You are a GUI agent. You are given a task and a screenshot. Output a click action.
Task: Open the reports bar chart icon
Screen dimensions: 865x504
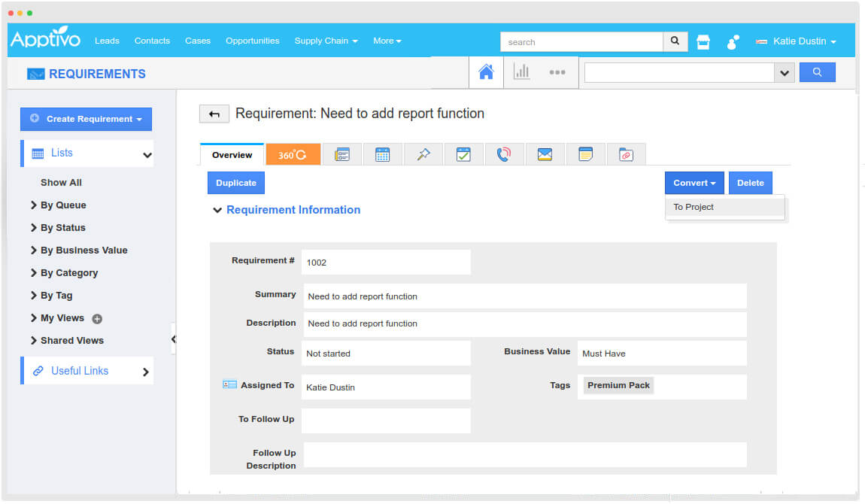point(521,72)
